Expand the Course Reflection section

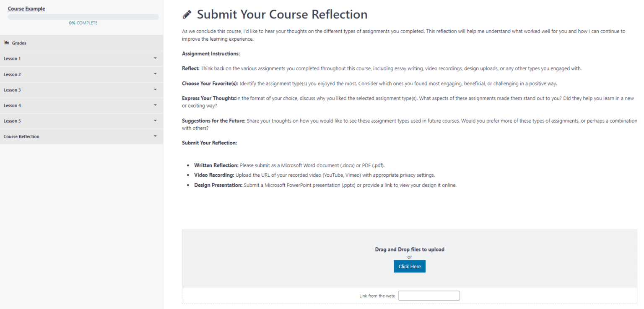(155, 136)
